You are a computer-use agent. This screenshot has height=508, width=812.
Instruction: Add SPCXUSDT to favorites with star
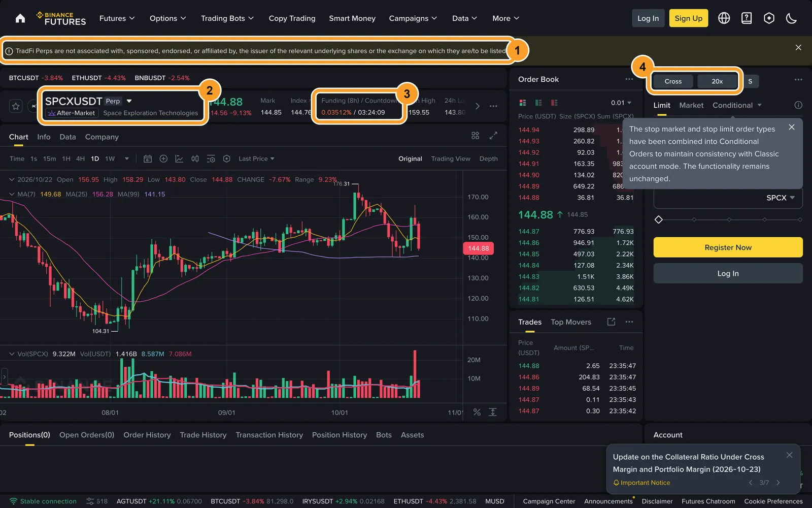coord(16,106)
